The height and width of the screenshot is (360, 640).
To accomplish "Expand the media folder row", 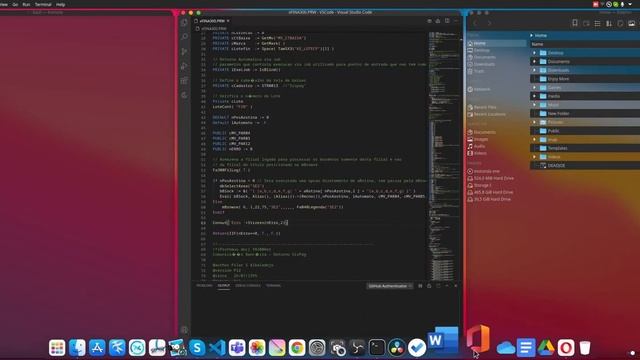I will (534, 96).
